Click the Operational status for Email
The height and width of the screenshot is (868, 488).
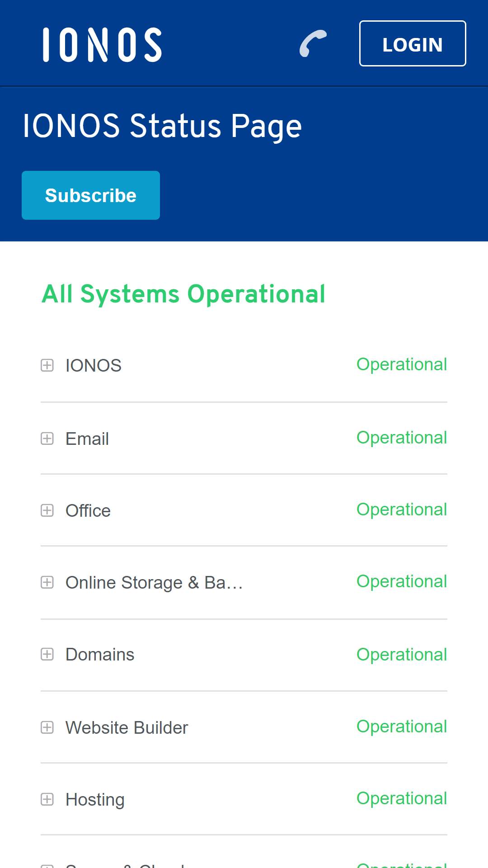402,438
